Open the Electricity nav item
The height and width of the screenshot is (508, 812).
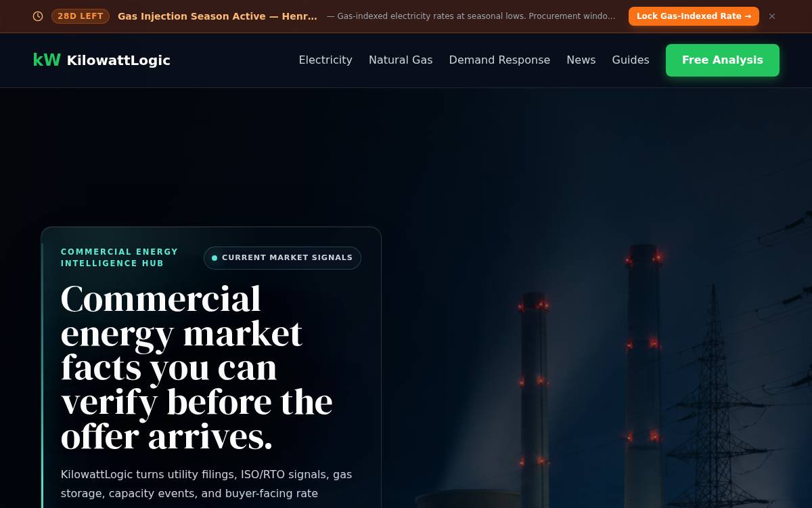(x=325, y=60)
